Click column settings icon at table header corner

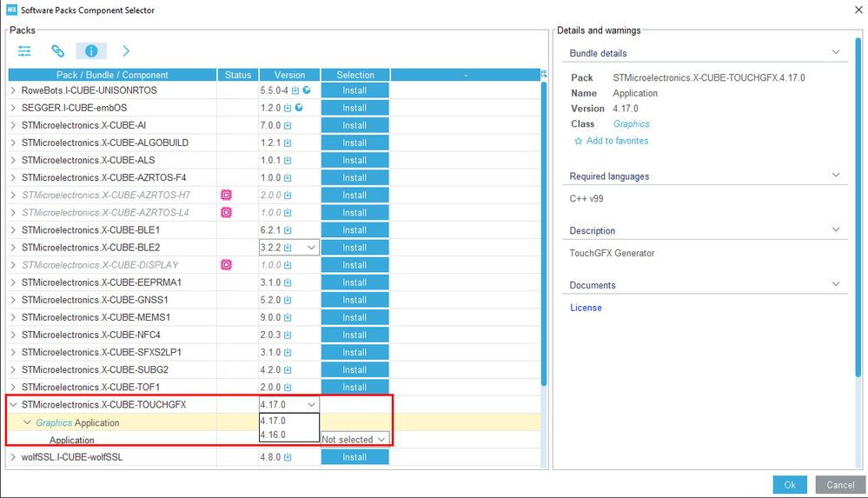click(x=544, y=74)
